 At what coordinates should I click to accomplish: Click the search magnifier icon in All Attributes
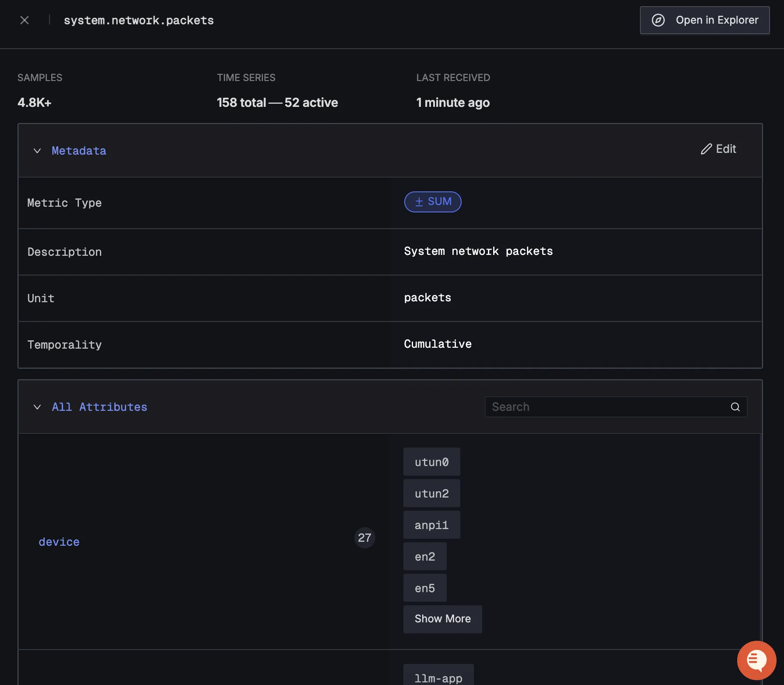[x=735, y=406]
